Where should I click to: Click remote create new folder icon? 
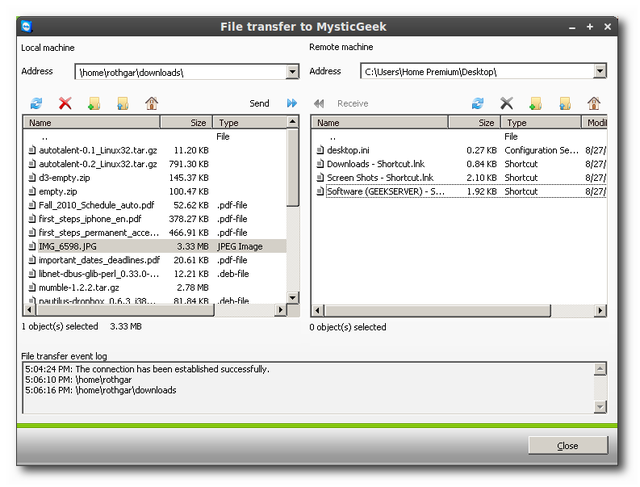[x=536, y=103]
